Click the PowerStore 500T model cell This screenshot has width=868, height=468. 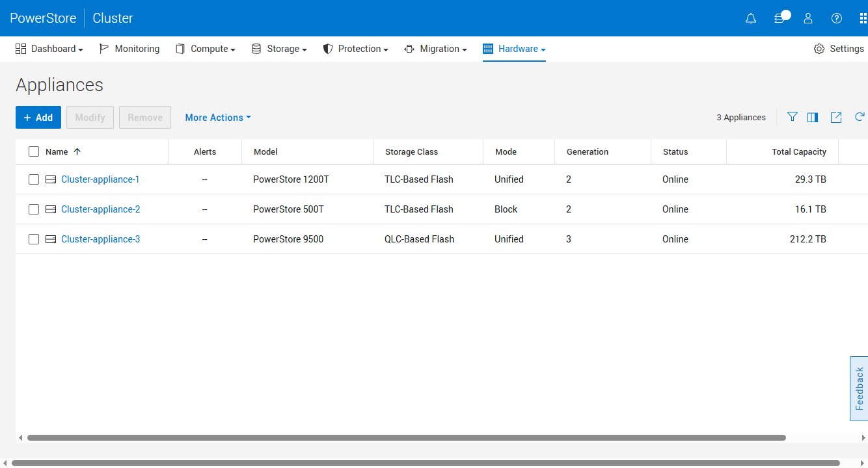288,209
